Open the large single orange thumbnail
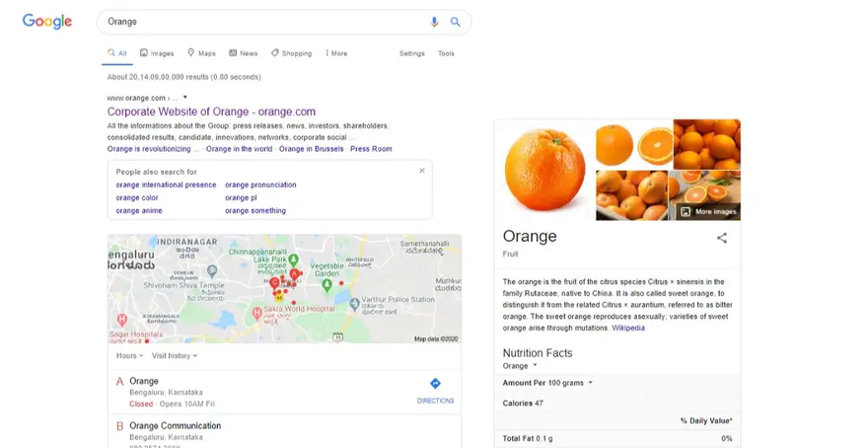Image resolution: width=868 pixels, height=448 pixels. 544,169
